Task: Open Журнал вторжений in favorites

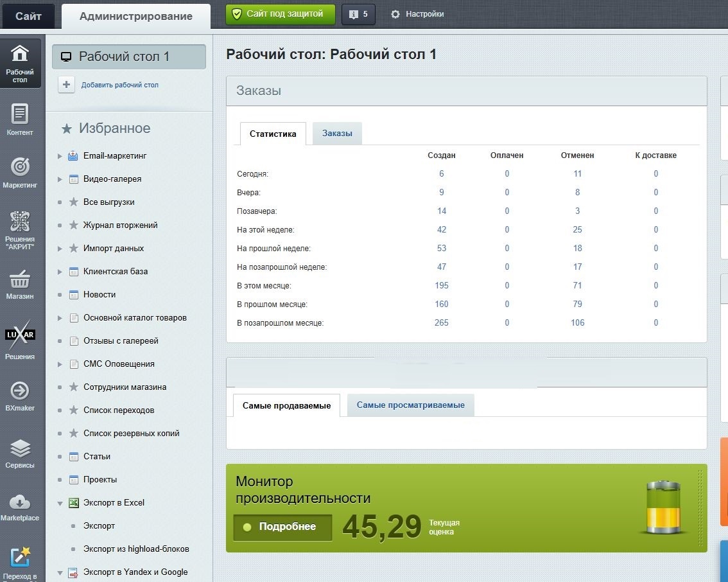Action: coord(120,225)
